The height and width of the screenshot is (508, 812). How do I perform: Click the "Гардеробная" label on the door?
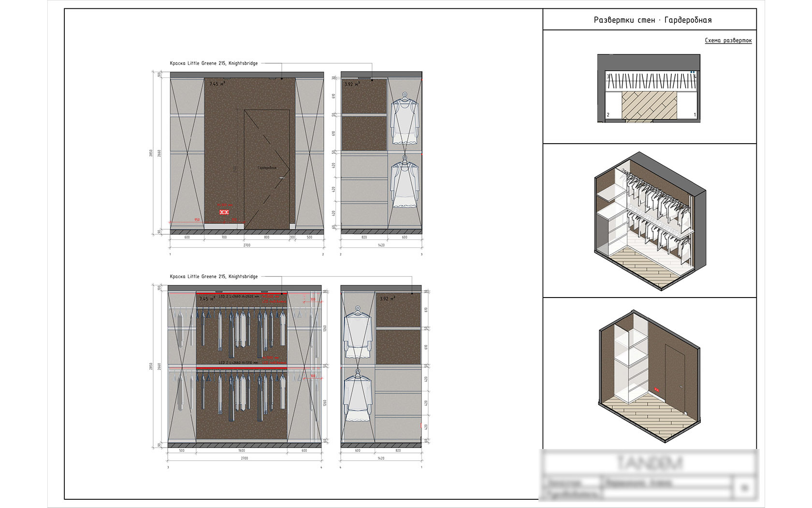click(267, 168)
